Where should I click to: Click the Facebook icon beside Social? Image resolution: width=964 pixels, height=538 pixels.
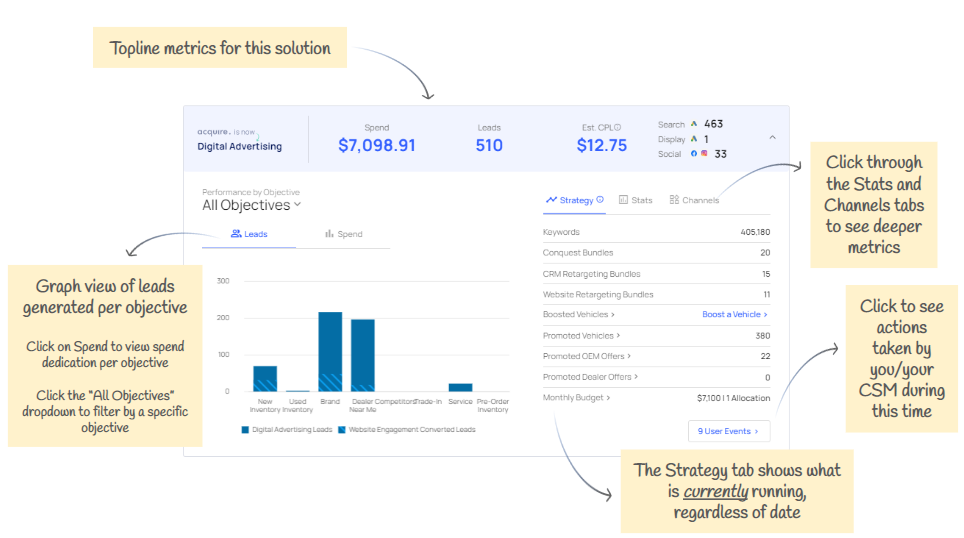[x=694, y=154]
